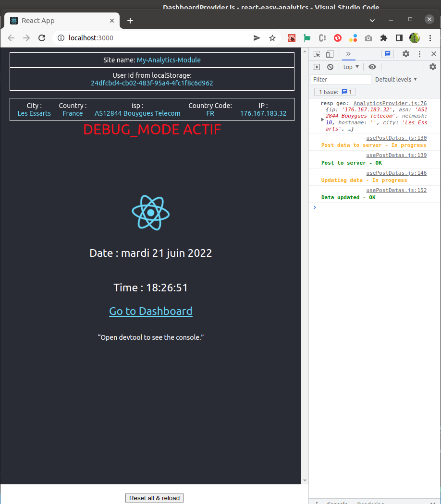Select the React App browser tab
This screenshot has width=441, height=504.
pos(62,21)
